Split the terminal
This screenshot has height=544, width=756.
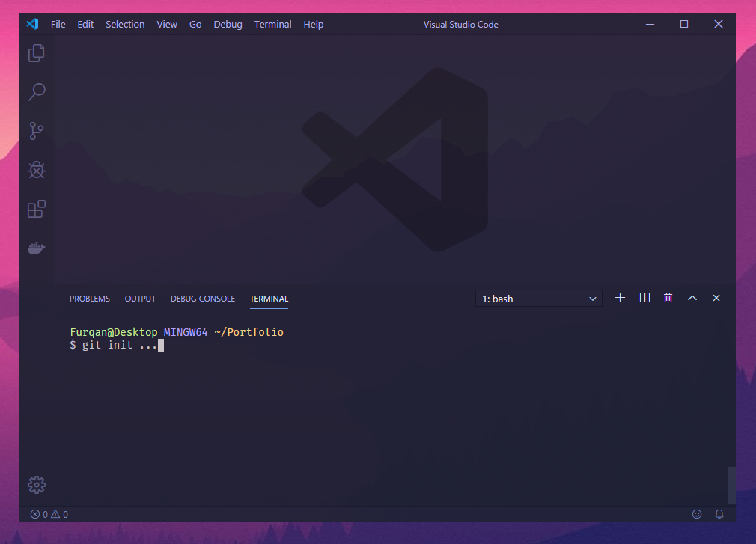(x=644, y=298)
